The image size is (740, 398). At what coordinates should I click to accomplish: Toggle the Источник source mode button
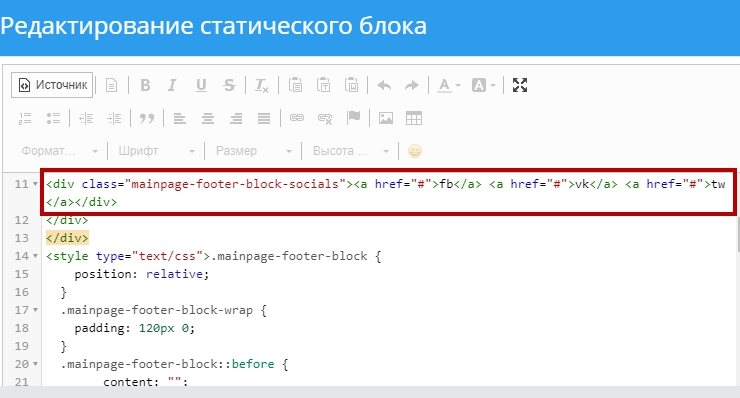pyautogui.click(x=52, y=85)
